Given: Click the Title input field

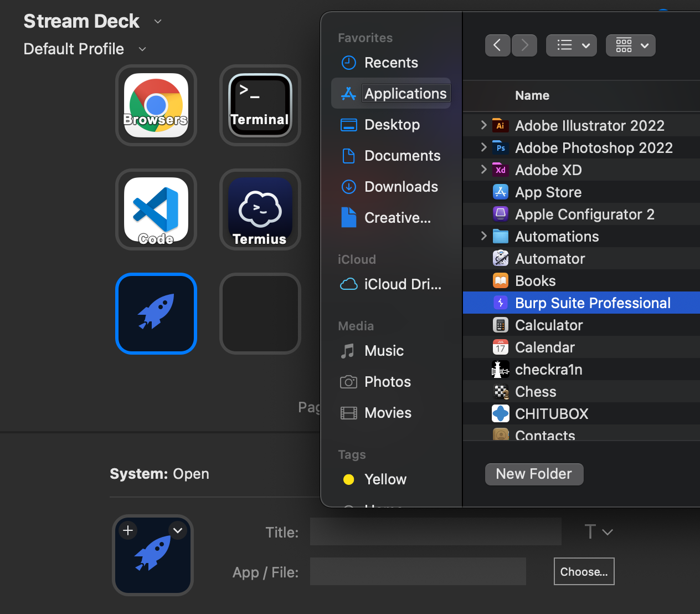Looking at the screenshot, I should tap(435, 532).
